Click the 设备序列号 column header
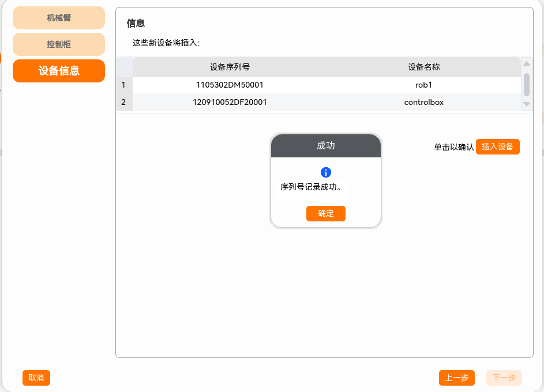This screenshot has width=544, height=392. 230,67
